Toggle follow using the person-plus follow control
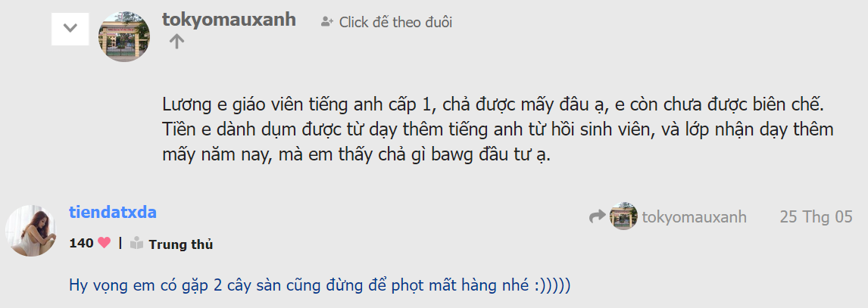The width and height of the screenshot is (868, 308). (386, 23)
